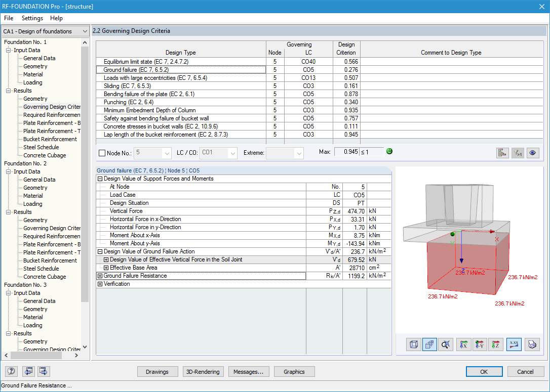This screenshot has width=550, height=392.
Task: Go to previous table with left arrow icon
Action: click(28, 371)
